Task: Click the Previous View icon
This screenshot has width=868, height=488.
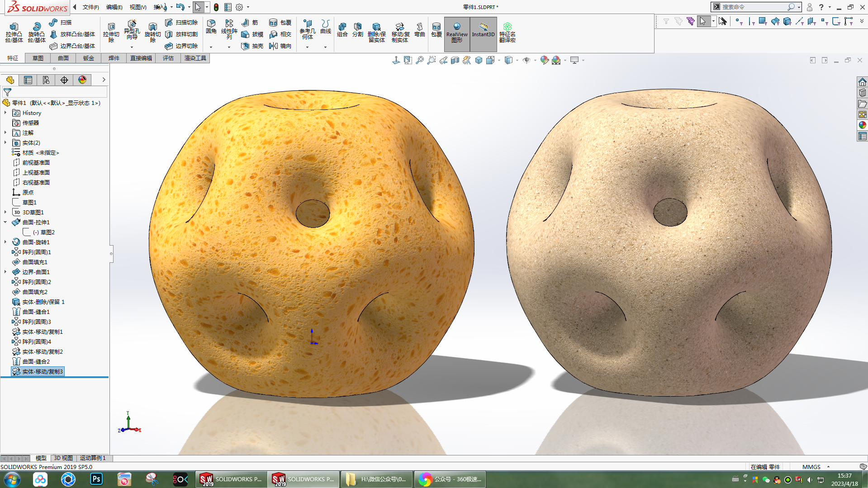Action: coord(443,60)
